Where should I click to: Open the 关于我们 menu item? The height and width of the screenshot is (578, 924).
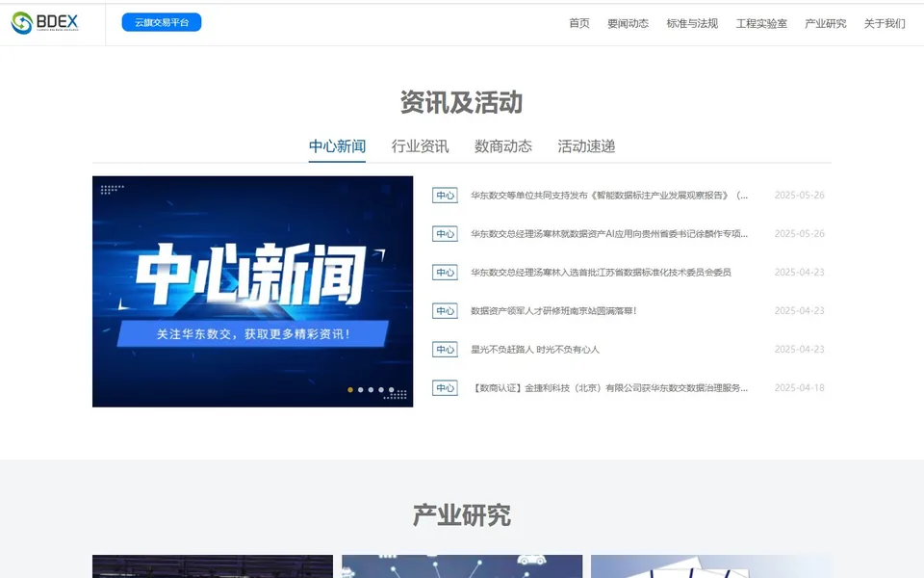(x=884, y=23)
